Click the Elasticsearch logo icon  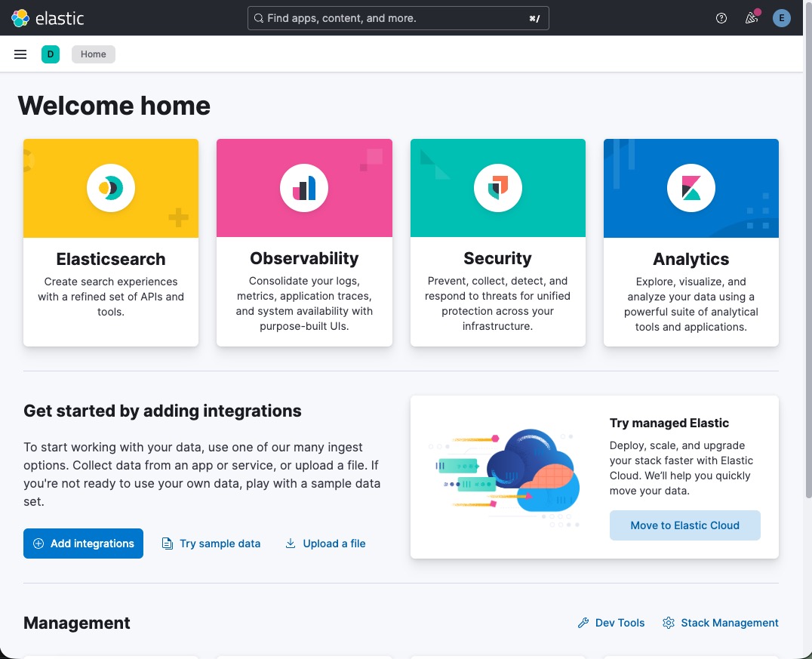click(x=111, y=188)
